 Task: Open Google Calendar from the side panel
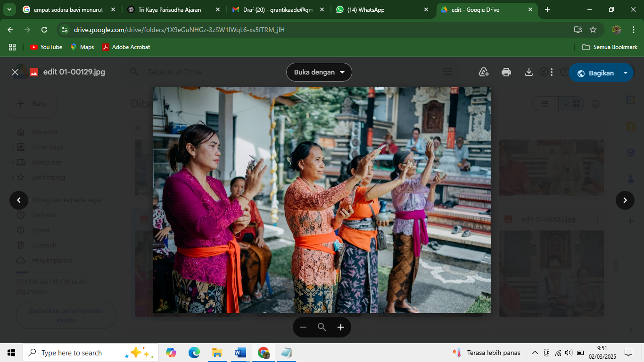pyautogui.click(x=630, y=99)
